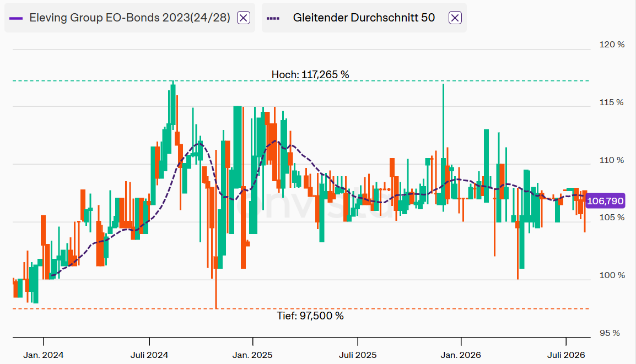Click the Tief: 97,500 % annotation
Viewport: 636px width, 364px height.
coord(310,316)
